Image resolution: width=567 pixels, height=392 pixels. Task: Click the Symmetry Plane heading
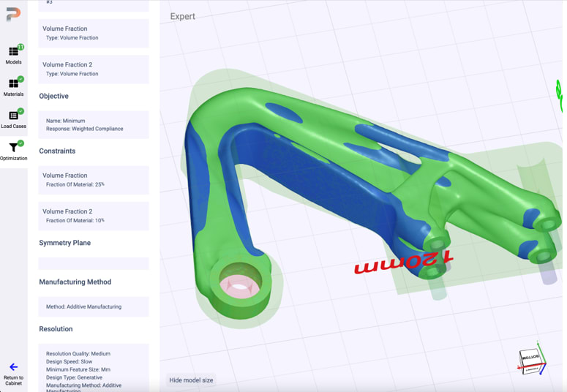(x=64, y=243)
